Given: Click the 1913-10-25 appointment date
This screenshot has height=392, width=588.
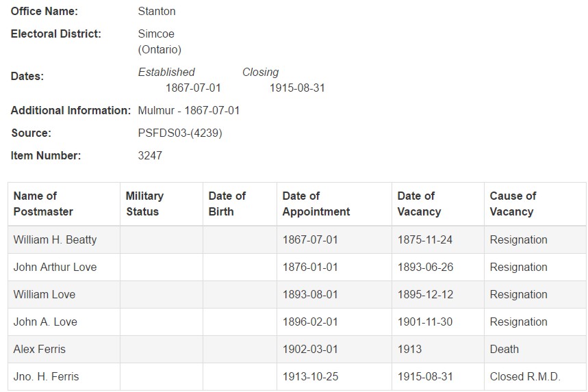Looking at the screenshot, I should 310,377.
